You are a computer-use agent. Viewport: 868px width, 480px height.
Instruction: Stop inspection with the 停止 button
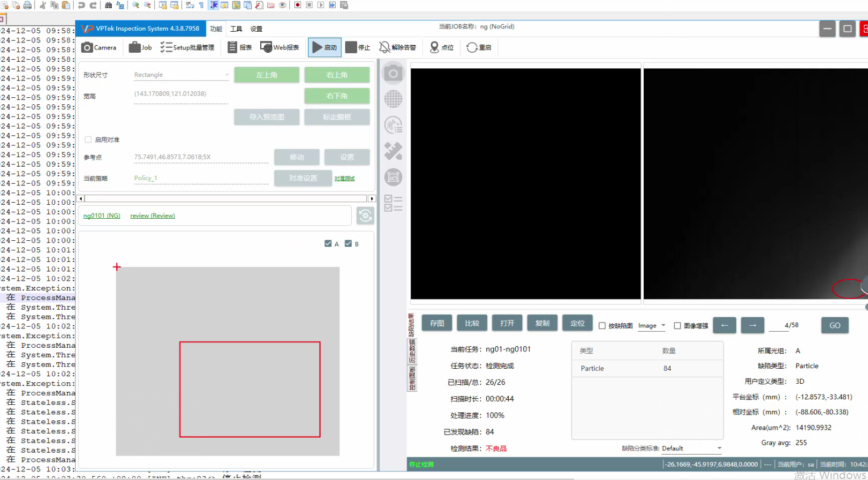[358, 47]
